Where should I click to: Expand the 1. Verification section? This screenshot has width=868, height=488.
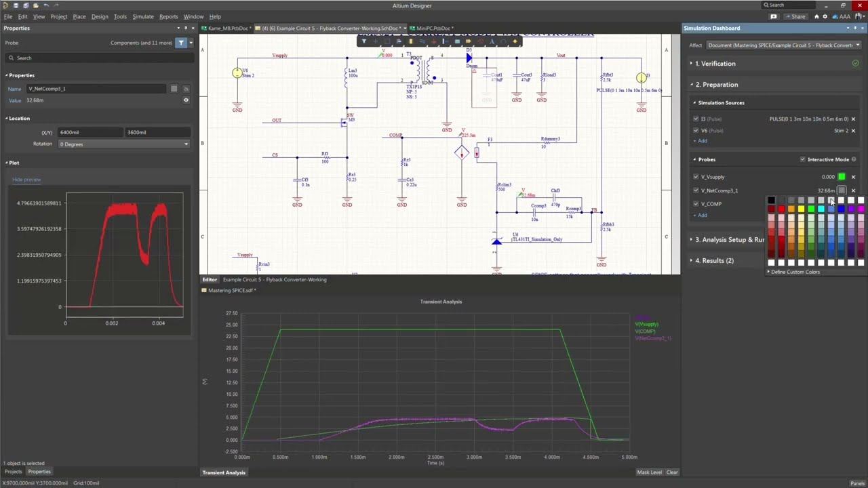tap(715, 64)
